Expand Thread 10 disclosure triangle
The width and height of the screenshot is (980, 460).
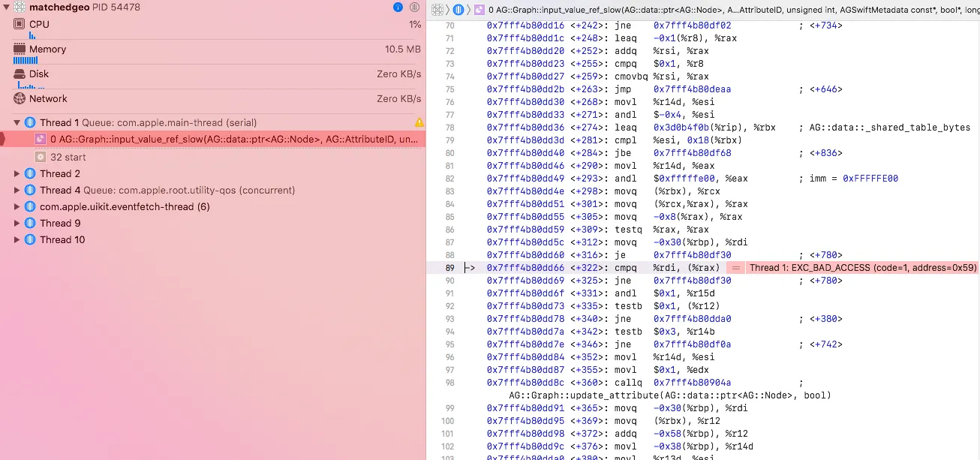pos(17,239)
